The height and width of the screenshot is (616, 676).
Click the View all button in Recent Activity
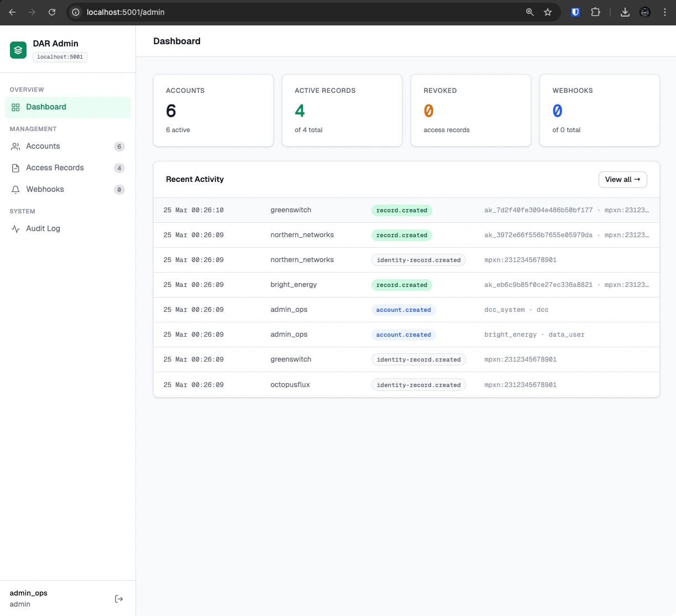[622, 180]
